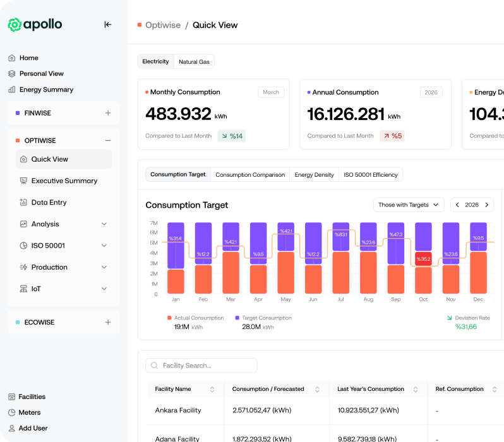Select the Electricity toggle option
Image resolution: width=504 pixels, height=442 pixels.
click(x=155, y=62)
